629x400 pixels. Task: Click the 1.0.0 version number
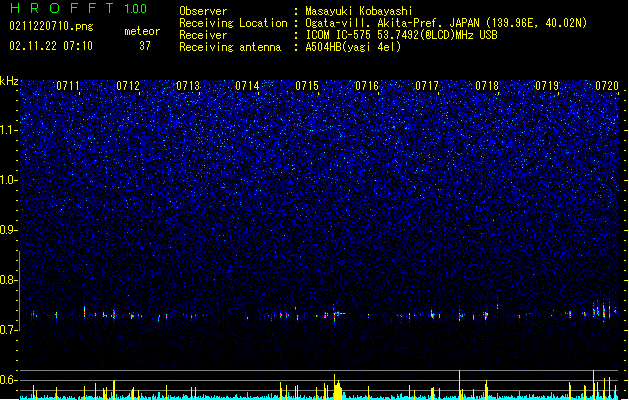(x=136, y=9)
